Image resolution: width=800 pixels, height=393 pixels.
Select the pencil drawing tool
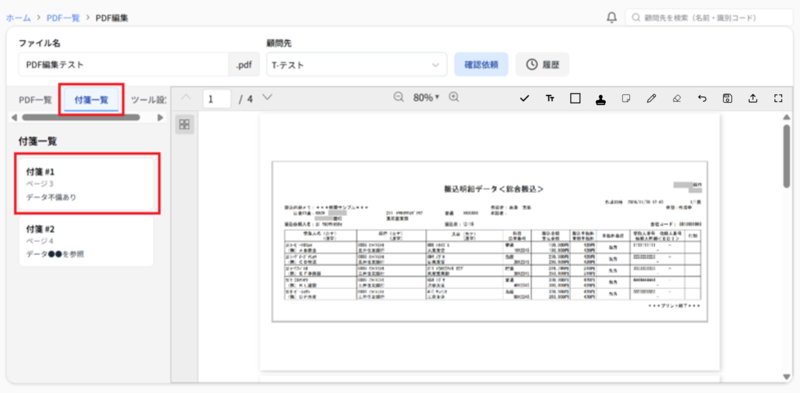(652, 99)
